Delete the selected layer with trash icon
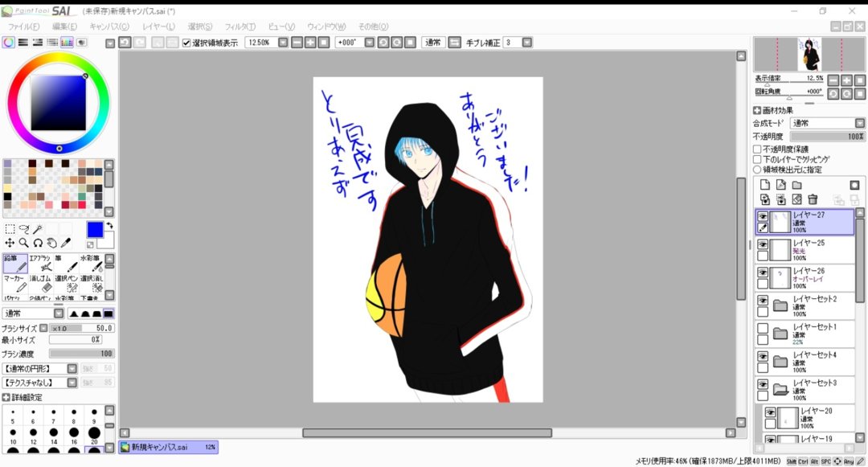The height and width of the screenshot is (467, 868). click(813, 199)
